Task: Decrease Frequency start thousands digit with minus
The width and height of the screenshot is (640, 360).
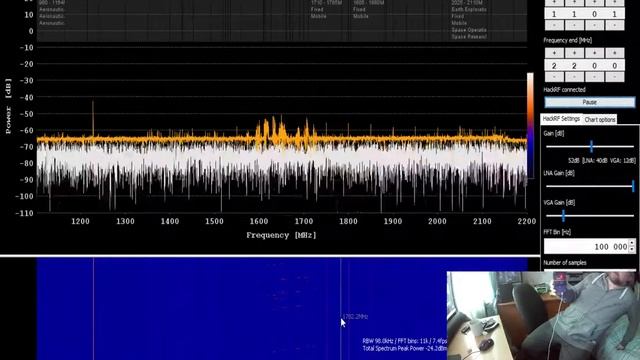Action: click(x=554, y=25)
